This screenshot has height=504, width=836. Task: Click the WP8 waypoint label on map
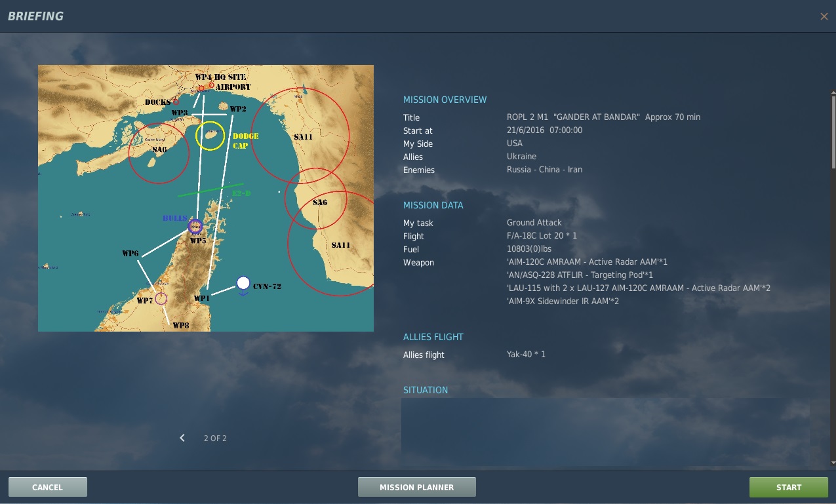(x=181, y=324)
